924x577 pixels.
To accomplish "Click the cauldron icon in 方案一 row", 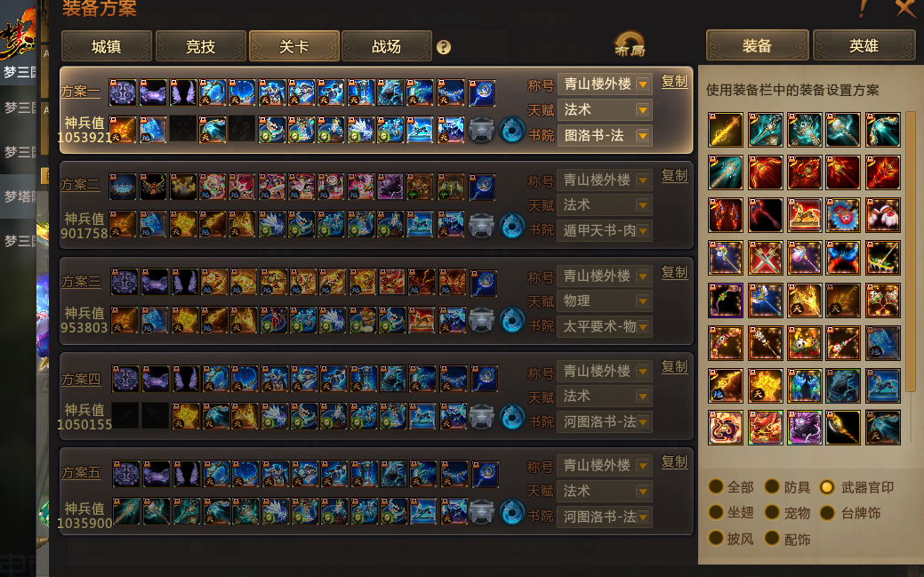I will click(481, 130).
